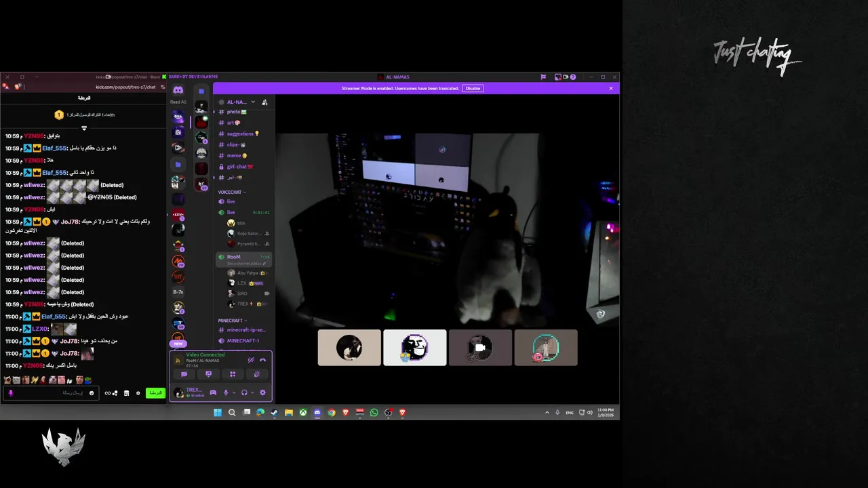Select participant tile with teal ring avatar
The height and width of the screenshot is (488, 868).
[546, 348]
